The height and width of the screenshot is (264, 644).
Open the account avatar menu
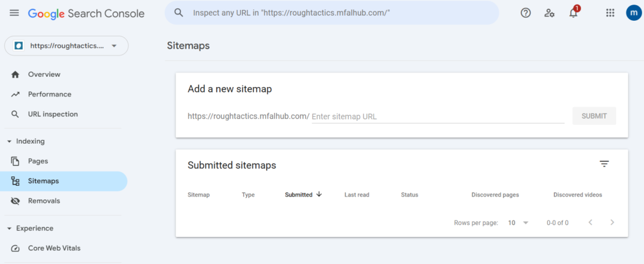tap(634, 13)
